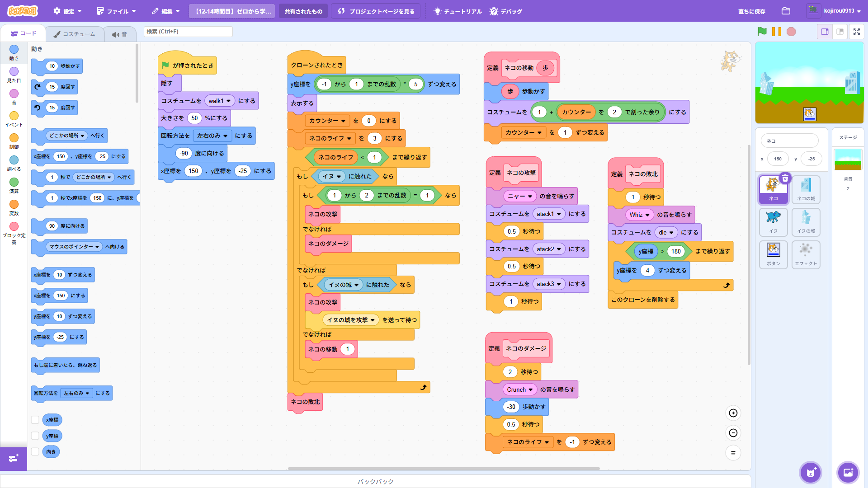Zoom in on the code workspace

point(733,413)
